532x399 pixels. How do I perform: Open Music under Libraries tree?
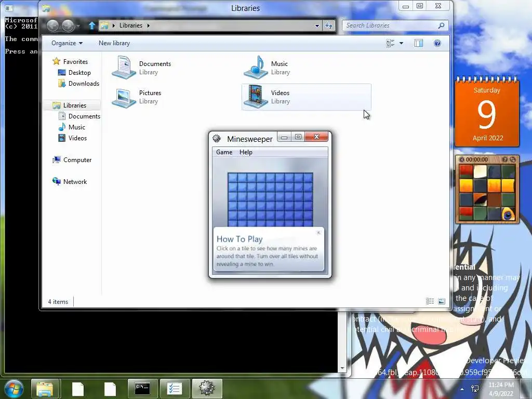(x=77, y=127)
